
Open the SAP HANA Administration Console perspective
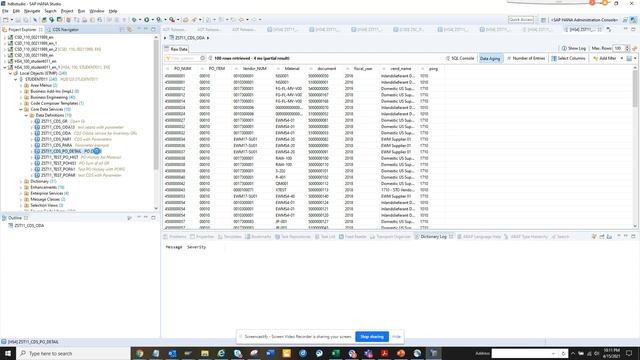584,20
